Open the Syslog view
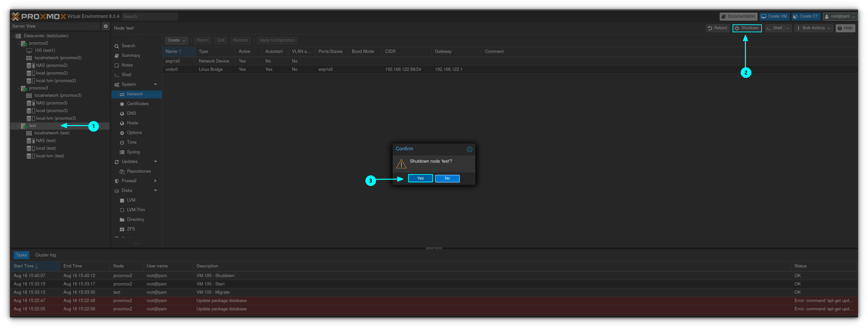The height and width of the screenshot is (328, 868). click(133, 152)
